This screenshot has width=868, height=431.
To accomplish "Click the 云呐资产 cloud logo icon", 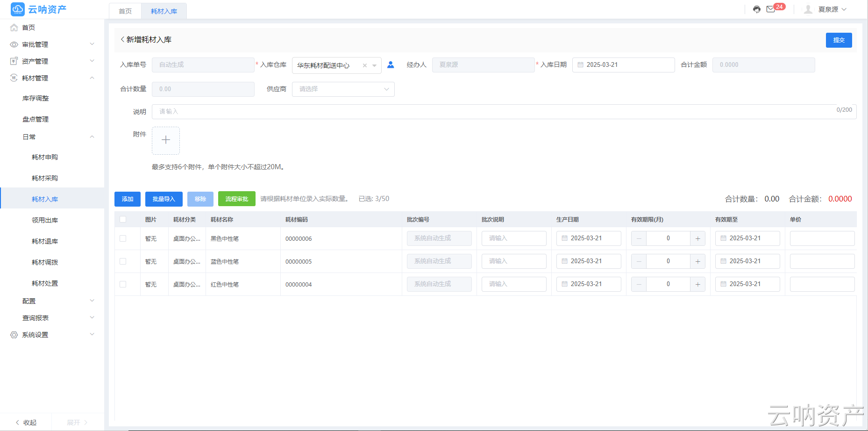I will tap(18, 9).
